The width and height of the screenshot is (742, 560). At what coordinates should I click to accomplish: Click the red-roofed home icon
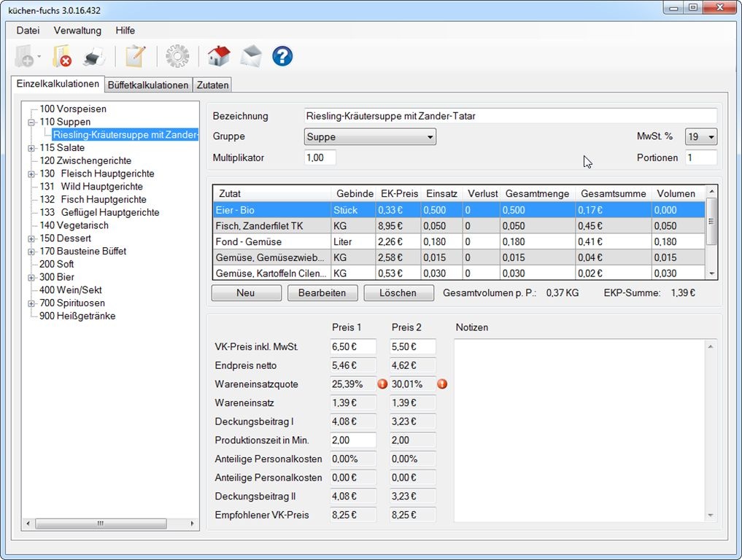tap(218, 56)
